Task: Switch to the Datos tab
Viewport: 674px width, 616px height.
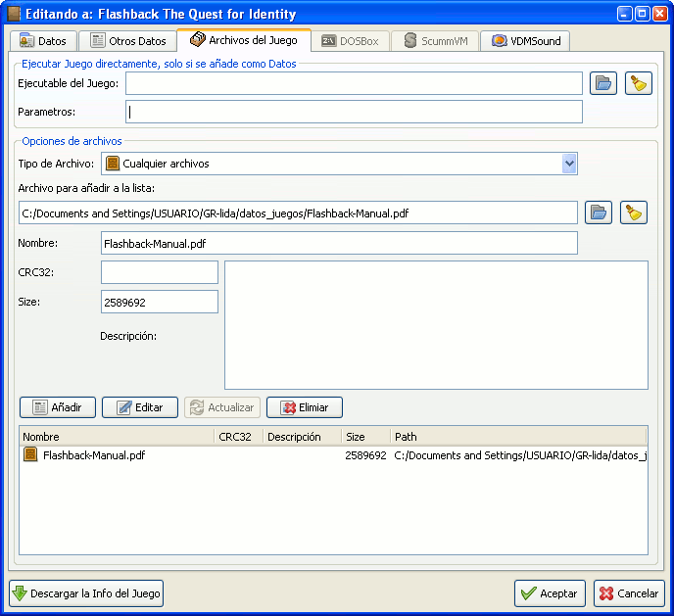Action: [43, 41]
